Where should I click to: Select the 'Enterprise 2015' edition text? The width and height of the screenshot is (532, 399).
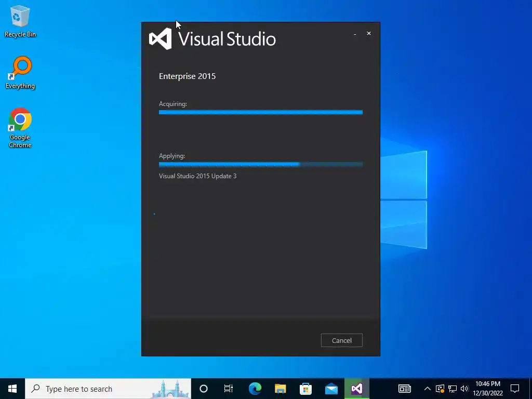(x=187, y=76)
